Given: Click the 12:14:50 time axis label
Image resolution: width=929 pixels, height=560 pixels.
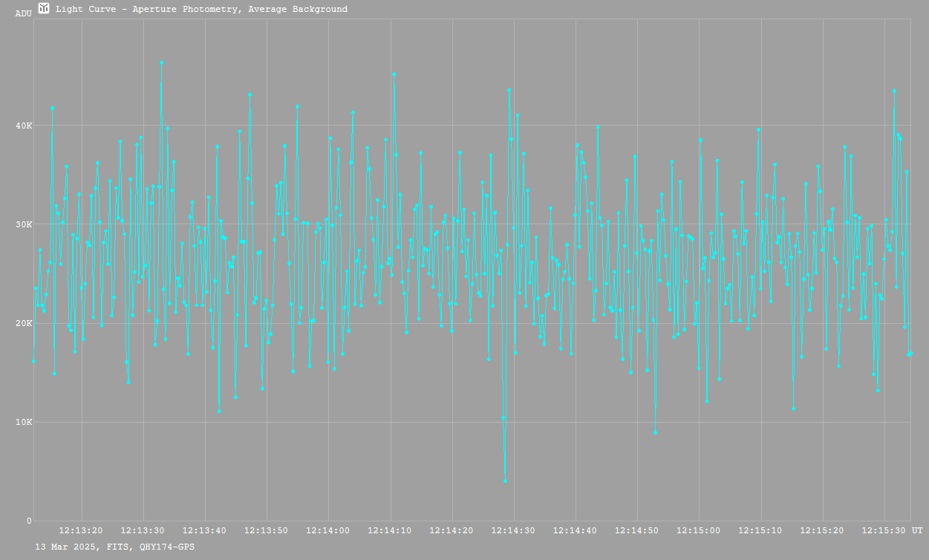Looking at the screenshot, I should 636,530.
